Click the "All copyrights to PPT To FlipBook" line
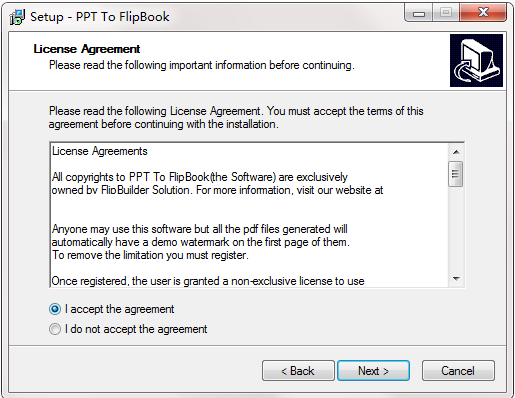Screen dimensions: 515x398 pyautogui.click(x=200, y=177)
